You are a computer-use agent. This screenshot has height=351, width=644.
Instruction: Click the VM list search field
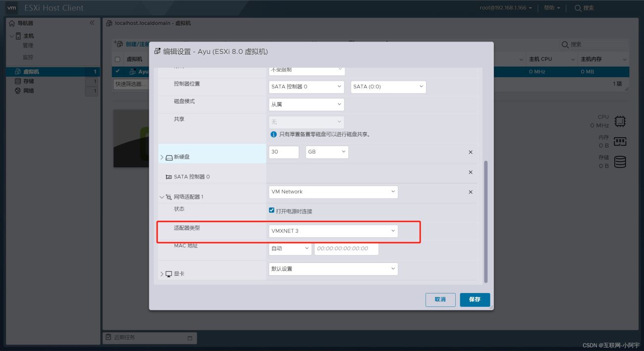click(594, 45)
